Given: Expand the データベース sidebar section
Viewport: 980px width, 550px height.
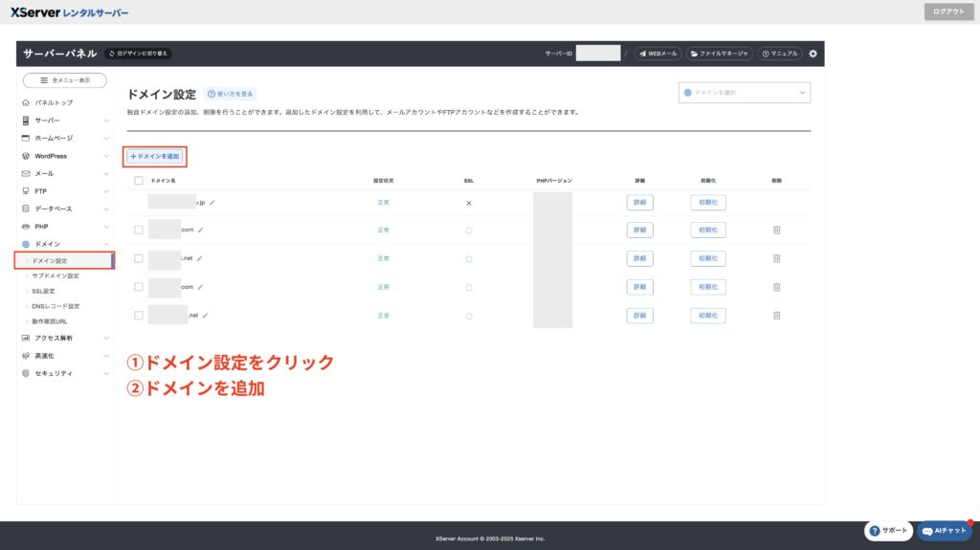Looking at the screenshot, I should [65, 209].
